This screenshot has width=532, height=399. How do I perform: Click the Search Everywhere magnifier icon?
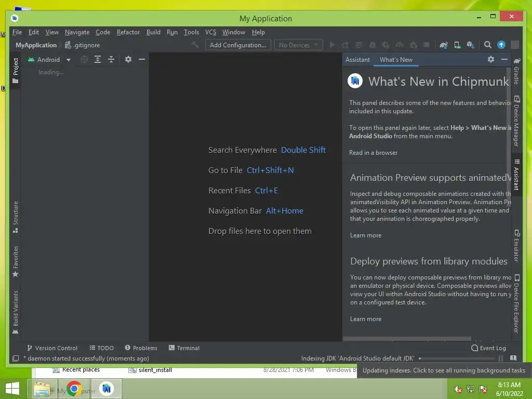[x=487, y=45]
